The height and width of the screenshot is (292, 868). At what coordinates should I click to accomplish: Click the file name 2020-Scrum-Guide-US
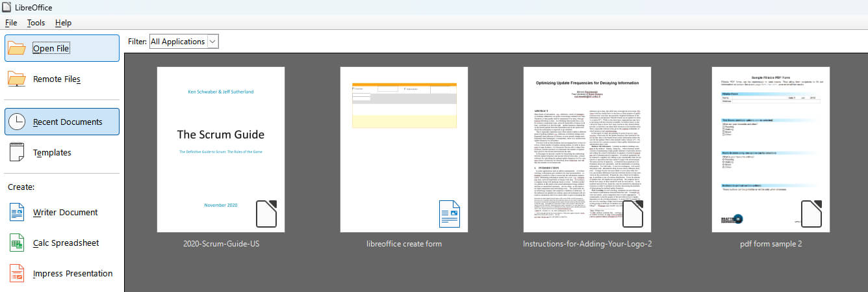click(x=221, y=244)
